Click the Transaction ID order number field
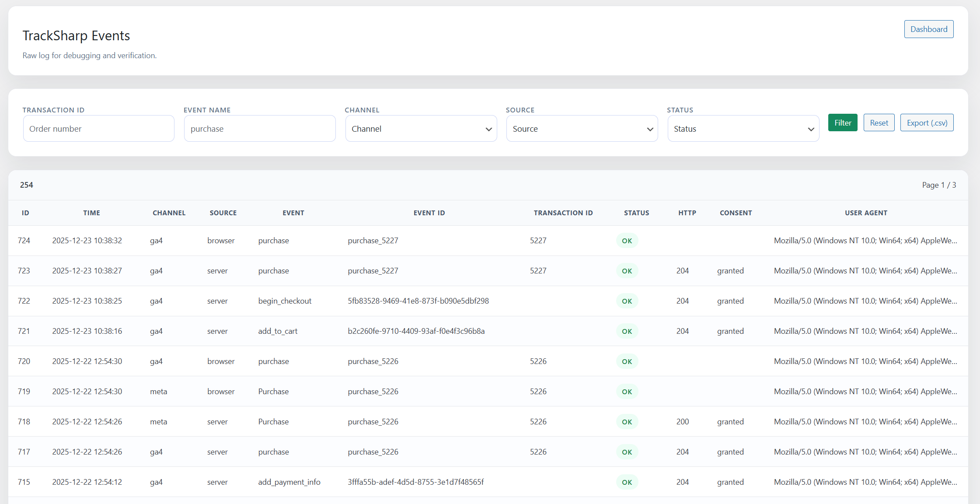Screen dimensions: 980x504 (x=98, y=128)
